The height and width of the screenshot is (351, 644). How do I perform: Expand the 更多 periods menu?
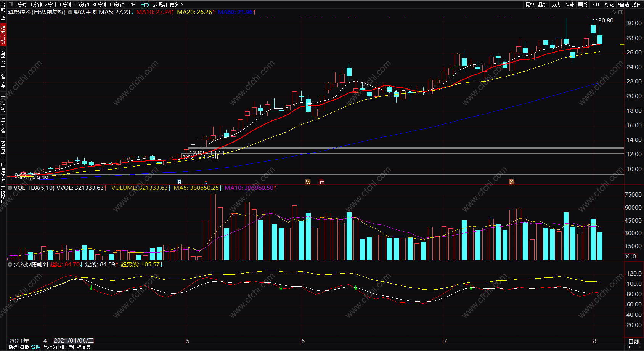[x=176, y=5]
